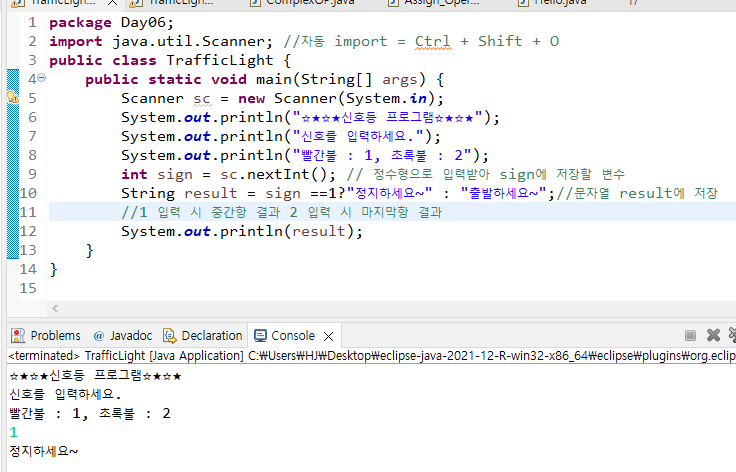Open the Hello.java editor tab

[560, 2]
